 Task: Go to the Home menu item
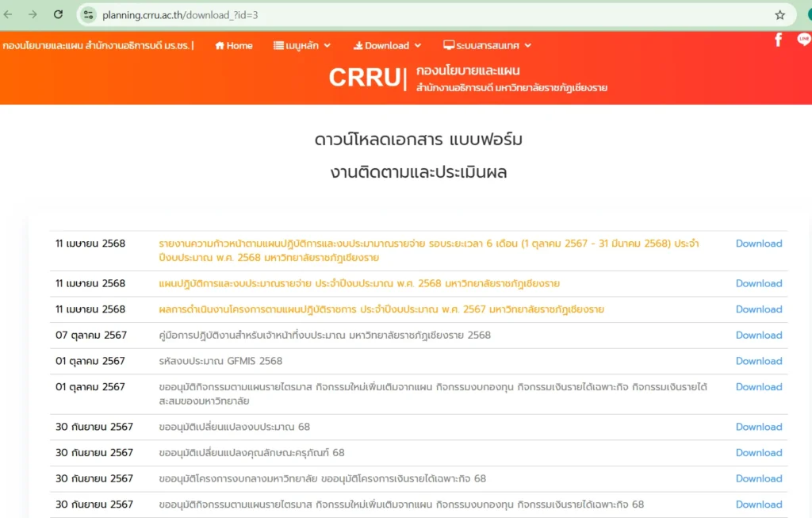234,45
